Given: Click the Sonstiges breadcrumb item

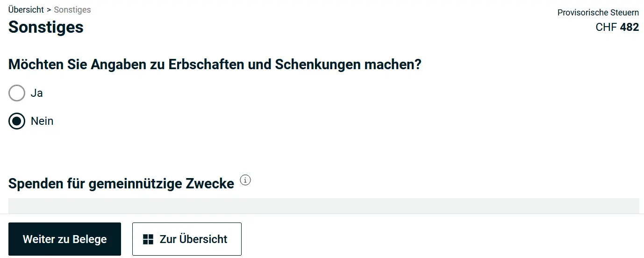Looking at the screenshot, I should 72,9.
